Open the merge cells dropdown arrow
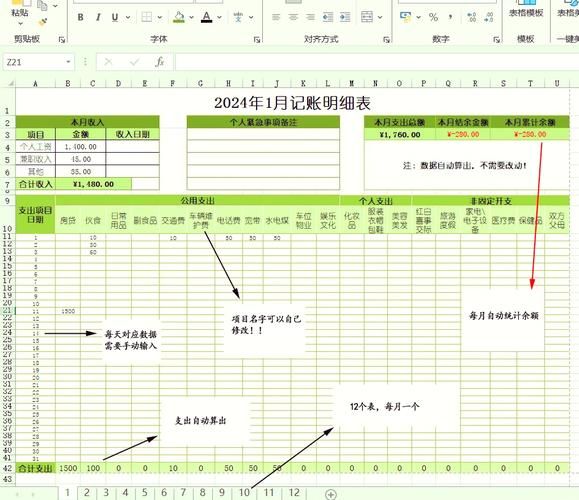The height and width of the screenshot is (500, 579). click(380, 17)
